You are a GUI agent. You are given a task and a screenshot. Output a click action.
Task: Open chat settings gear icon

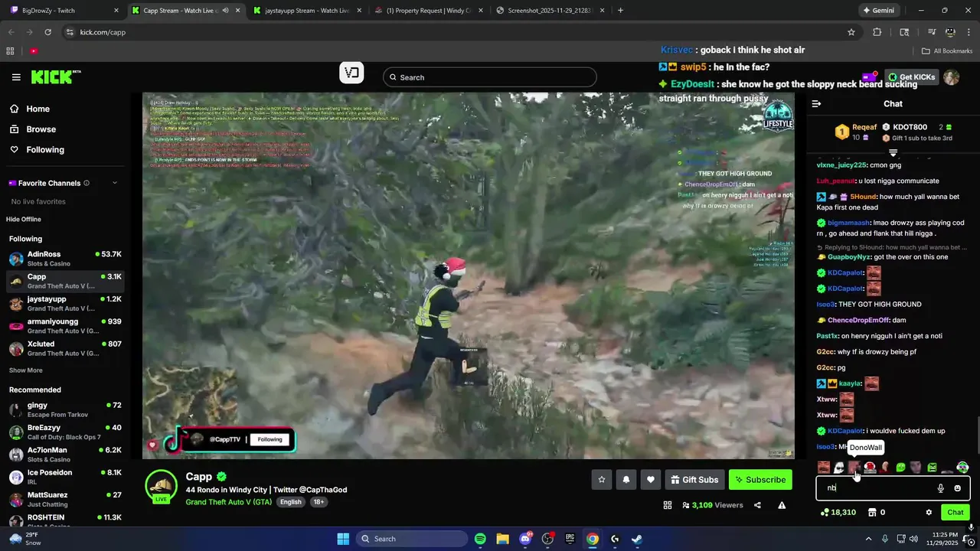tap(929, 512)
